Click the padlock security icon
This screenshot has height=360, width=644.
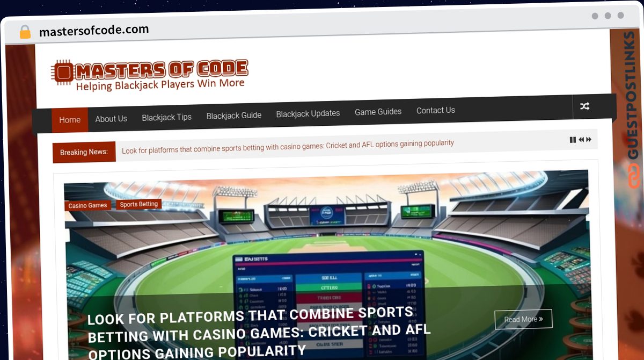[25, 32]
